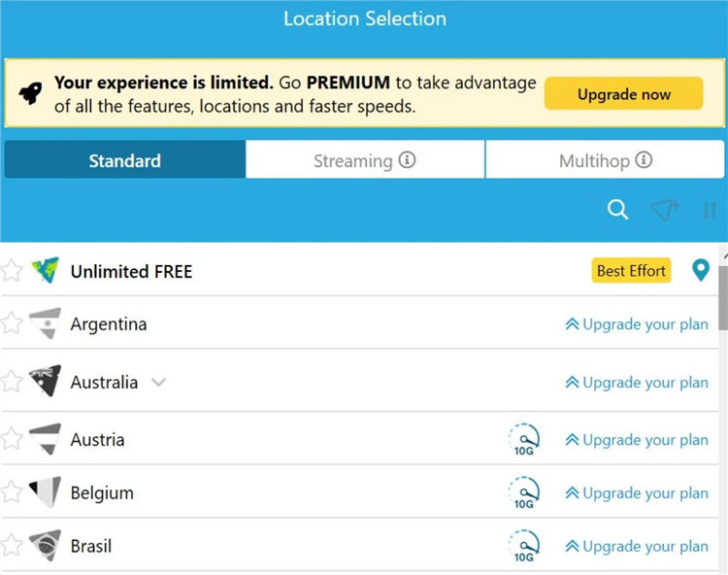The height and width of the screenshot is (575, 728).
Task: Click the Upgrade now button
Action: 623,94
